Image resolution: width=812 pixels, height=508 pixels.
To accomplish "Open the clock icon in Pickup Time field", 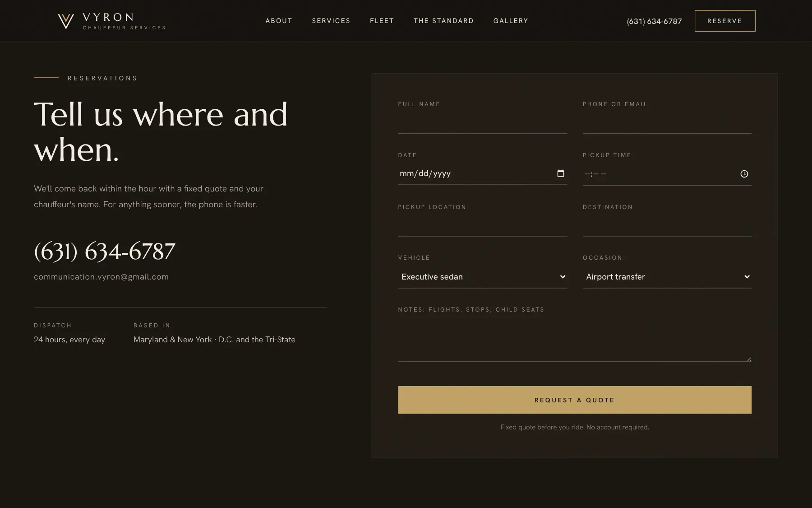I will click(744, 174).
